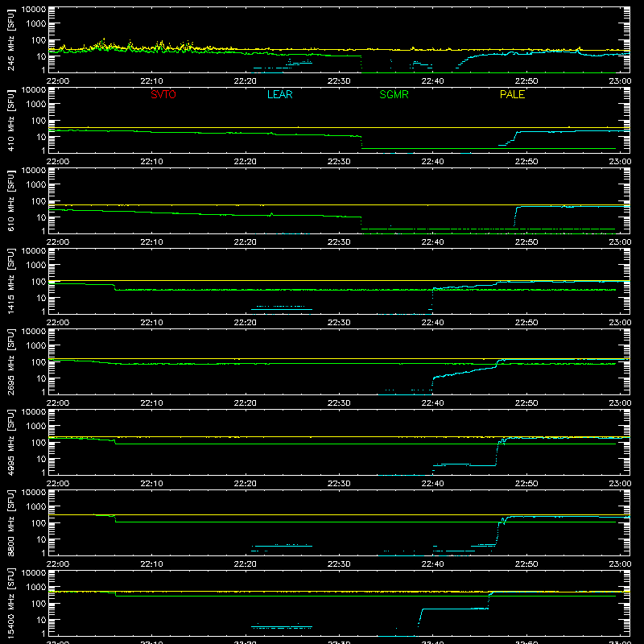Screen dimensions: 644x644
Task: Click the cyan LEAR station legend label
Action: [x=279, y=94]
